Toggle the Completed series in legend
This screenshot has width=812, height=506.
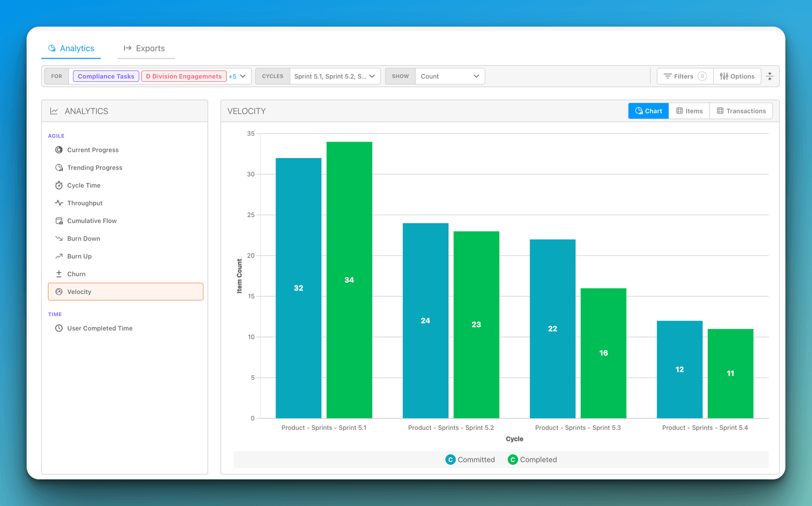532,460
